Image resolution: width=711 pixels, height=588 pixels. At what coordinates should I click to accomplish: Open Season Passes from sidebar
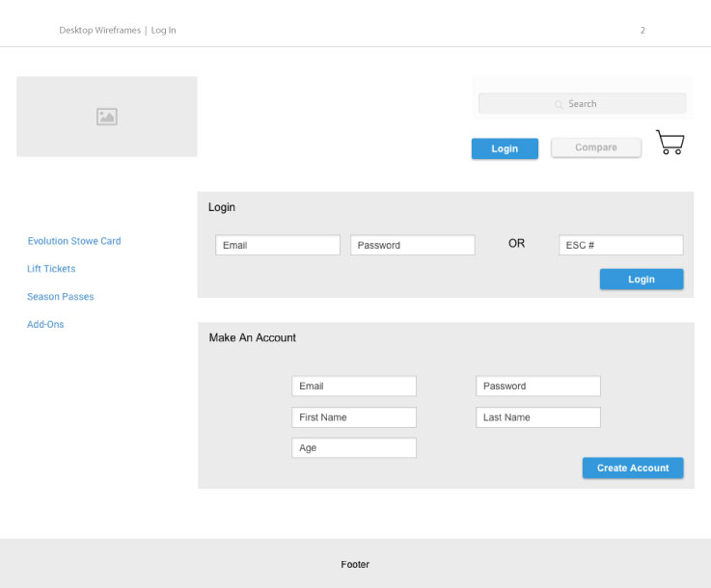(x=61, y=297)
